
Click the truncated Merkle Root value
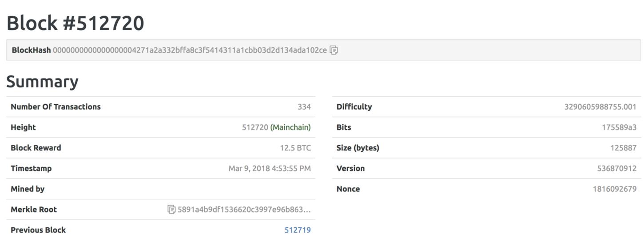click(244, 209)
